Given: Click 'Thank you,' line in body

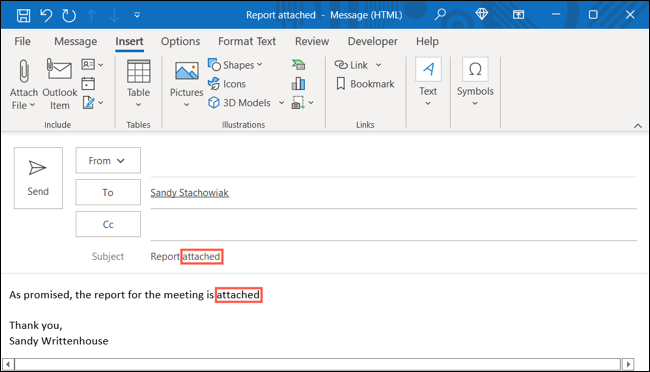Looking at the screenshot, I should pos(36,326).
